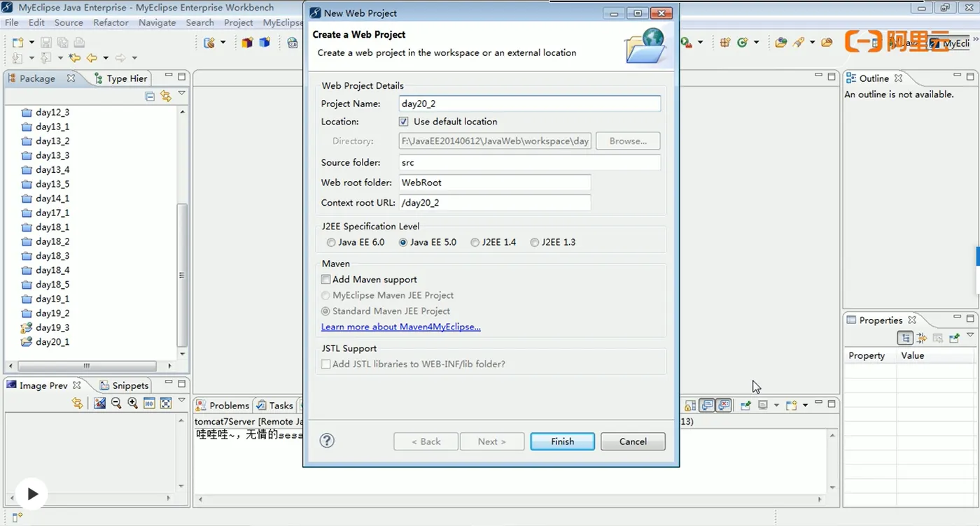Click the Finish button
The width and height of the screenshot is (980, 526).
click(562, 441)
